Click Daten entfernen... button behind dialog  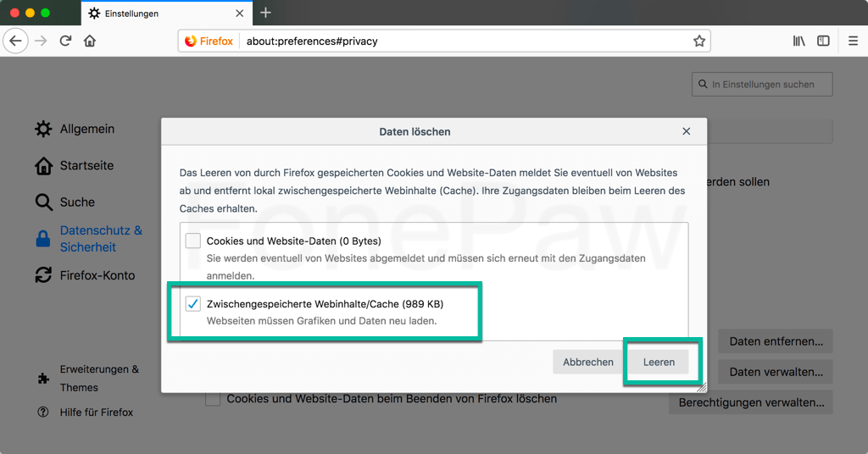point(776,341)
